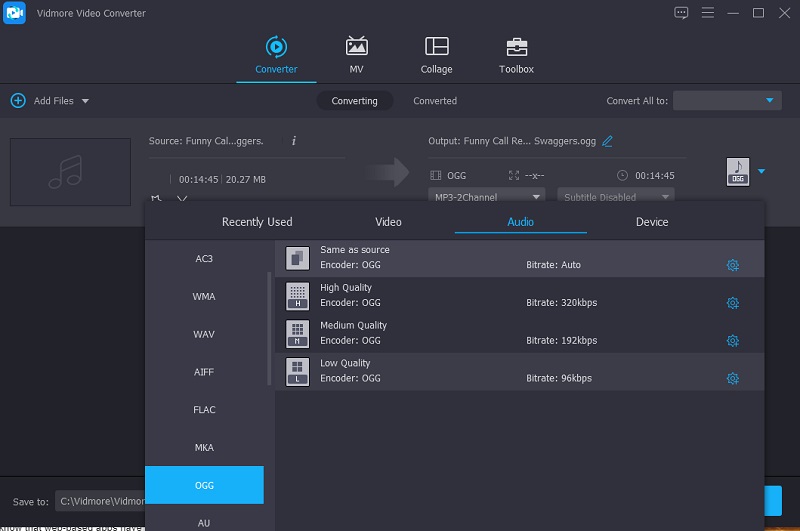Click the feedback chat icon in title bar
800x531 pixels.
pyautogui.click(x=682, y=13)
